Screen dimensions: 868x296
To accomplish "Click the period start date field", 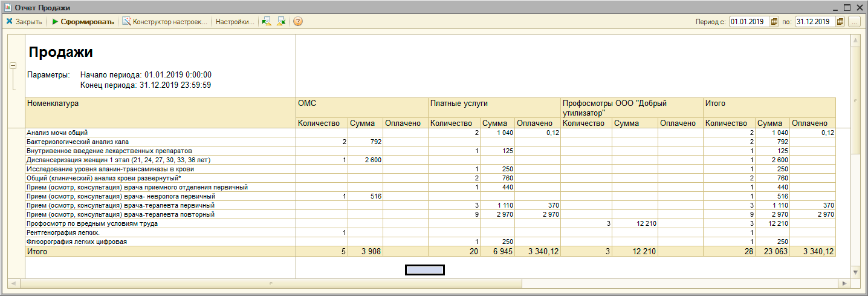I will (x=749, y=22).
